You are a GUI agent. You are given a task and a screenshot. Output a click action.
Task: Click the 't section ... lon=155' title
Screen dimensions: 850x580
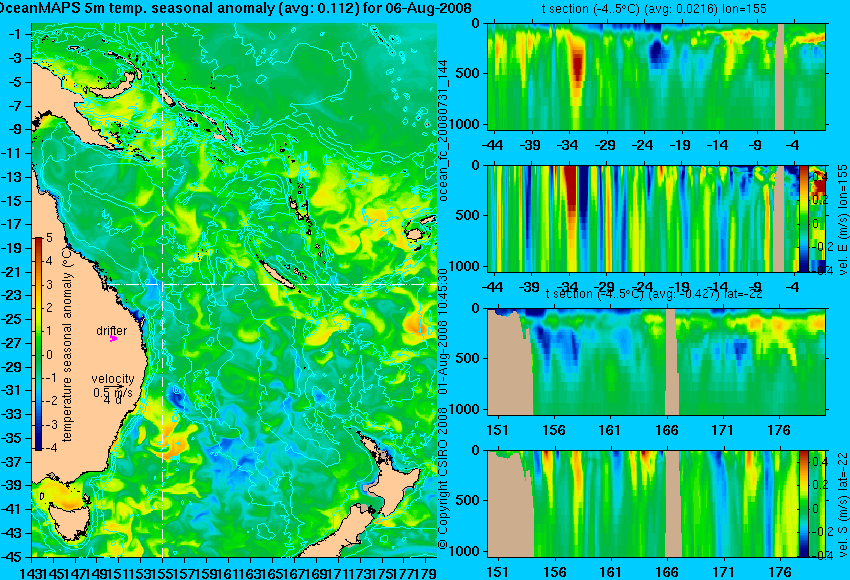pyautogui.click(x=654, y=9)
